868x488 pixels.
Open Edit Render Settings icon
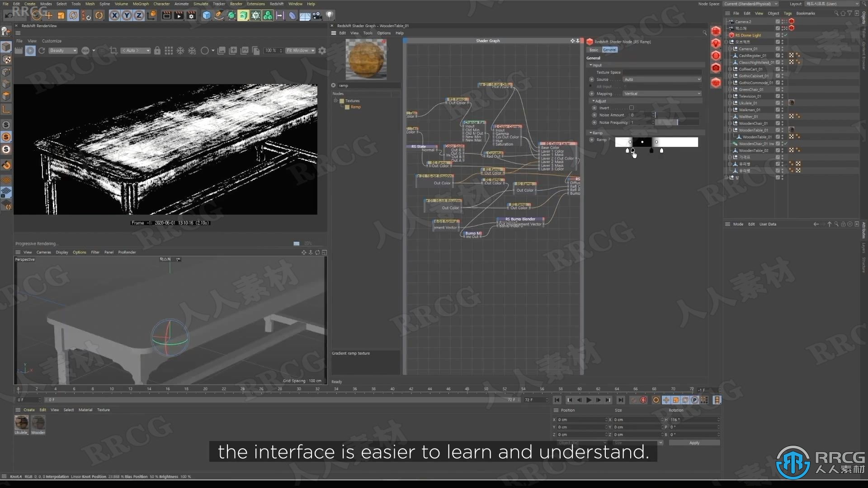[x=191, y=16]
